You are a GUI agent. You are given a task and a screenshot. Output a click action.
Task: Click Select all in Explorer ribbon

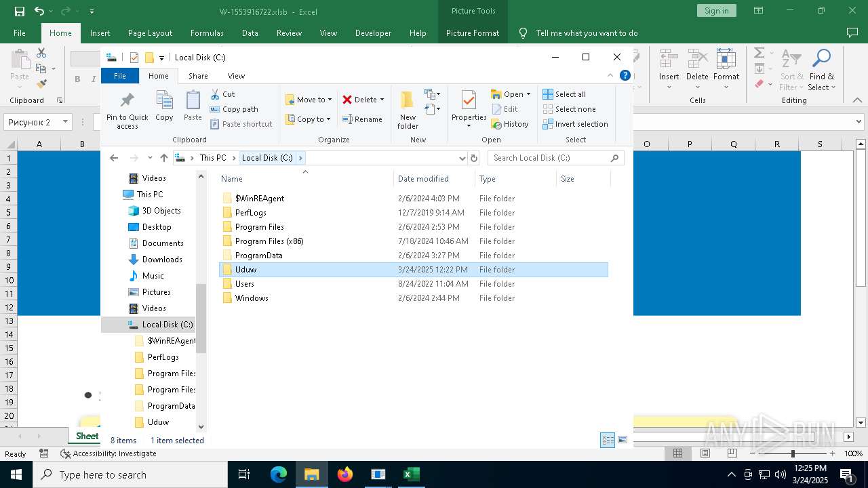(564, 94)
